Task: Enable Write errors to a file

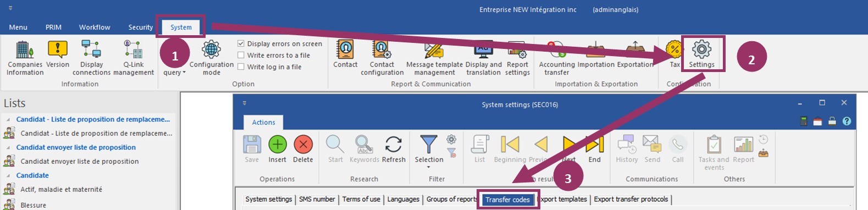Action: pyautogui.click(x=241, y=55)
